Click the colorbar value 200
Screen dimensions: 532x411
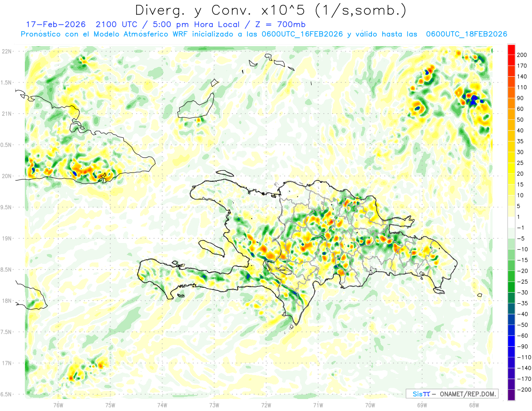[x=521, y=55]
